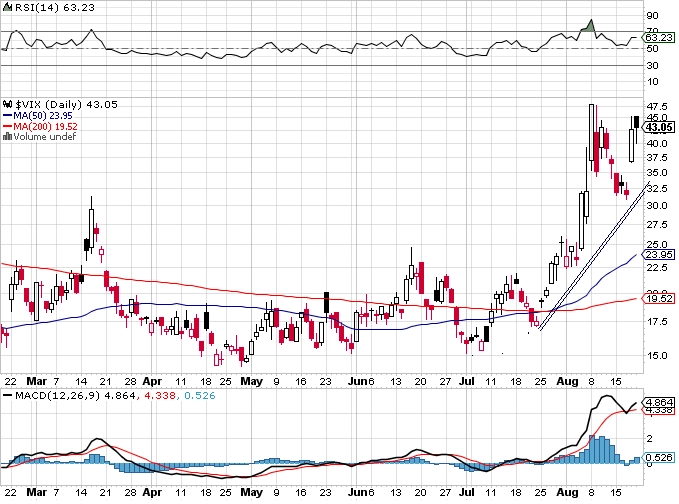Screen dimensions: 679x504
Task: Click the mid-March spike white candle
Action: [x=91, y=228]
